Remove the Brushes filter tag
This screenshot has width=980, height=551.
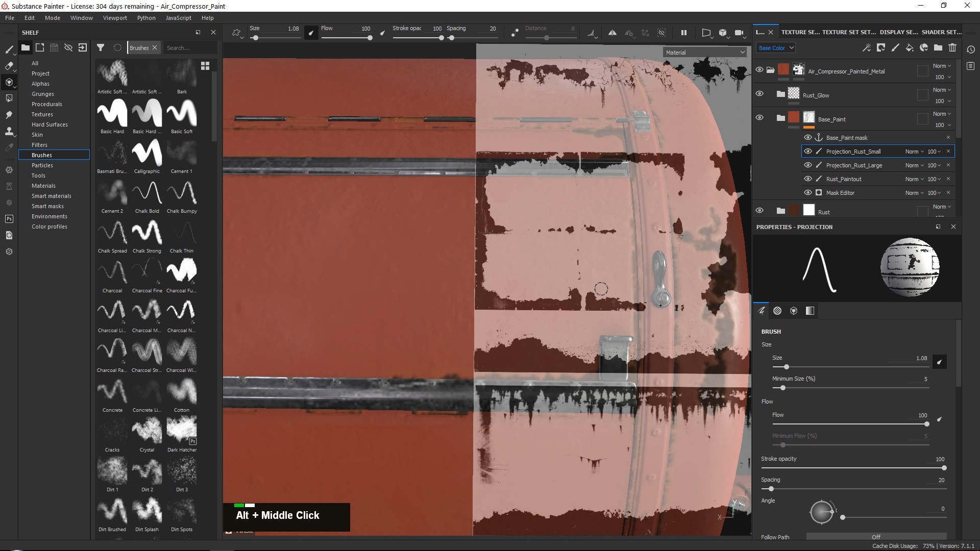click(x=155, y=47)
